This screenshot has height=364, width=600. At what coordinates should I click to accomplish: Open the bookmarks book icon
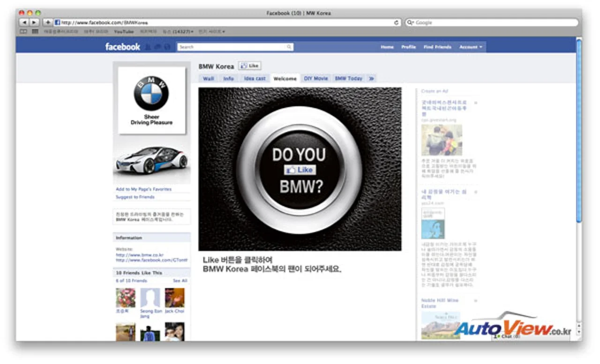tap(23, 31)
